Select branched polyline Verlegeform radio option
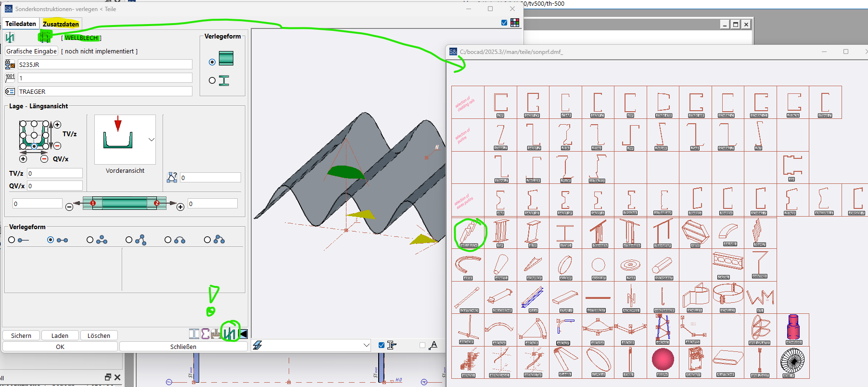 point(129,240)
